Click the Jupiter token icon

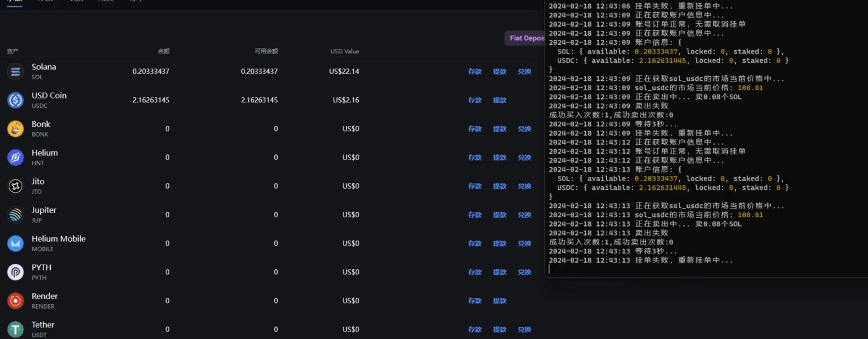(16, 215)
